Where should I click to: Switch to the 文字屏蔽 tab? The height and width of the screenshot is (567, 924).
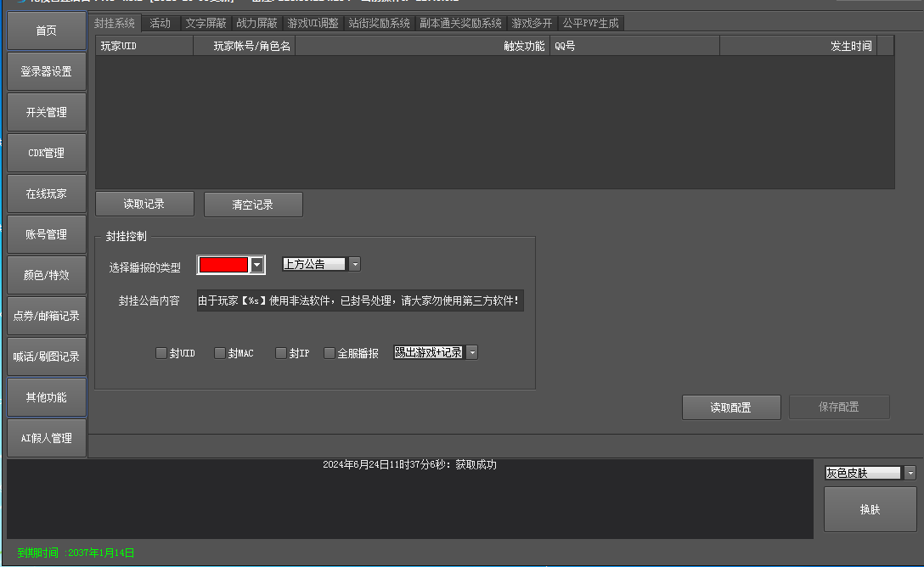(x=206, y=23)
